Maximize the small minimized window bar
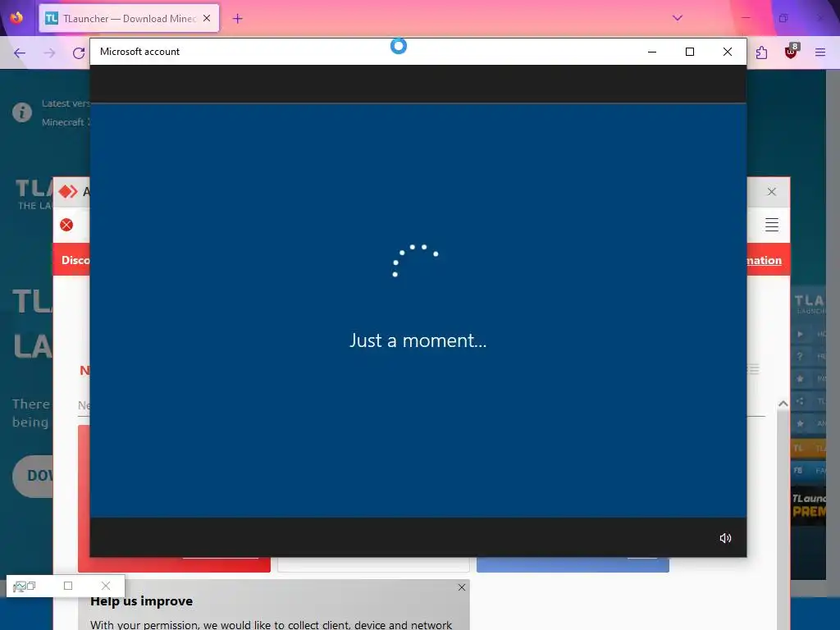840x630 pixels. [x=68, y=586]
